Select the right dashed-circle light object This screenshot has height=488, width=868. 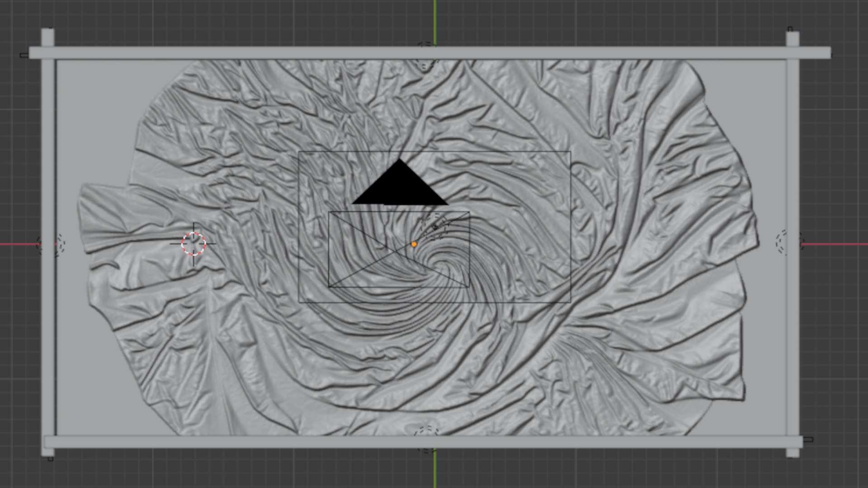[x=789, y=242]
